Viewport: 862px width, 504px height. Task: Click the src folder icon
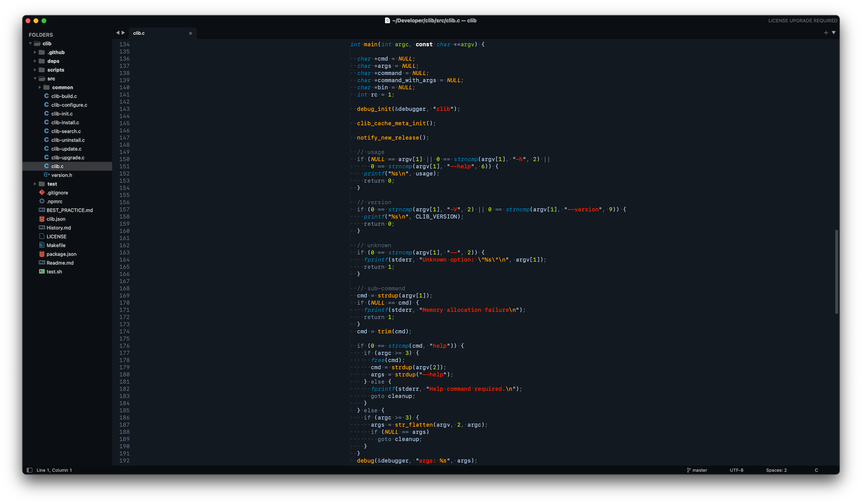[x=42, y=79]
